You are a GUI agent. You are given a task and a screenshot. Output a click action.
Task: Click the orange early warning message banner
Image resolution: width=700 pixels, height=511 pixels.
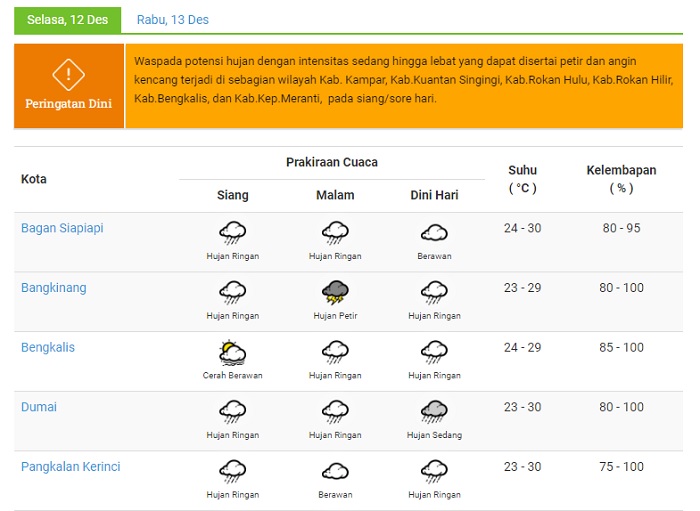404,86
